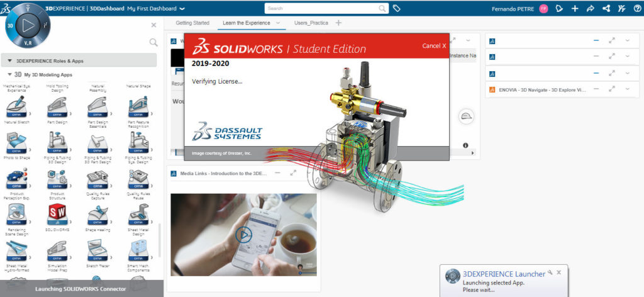
Task: Click the info icon in the welcome widget
Action: tap(465, 145)
